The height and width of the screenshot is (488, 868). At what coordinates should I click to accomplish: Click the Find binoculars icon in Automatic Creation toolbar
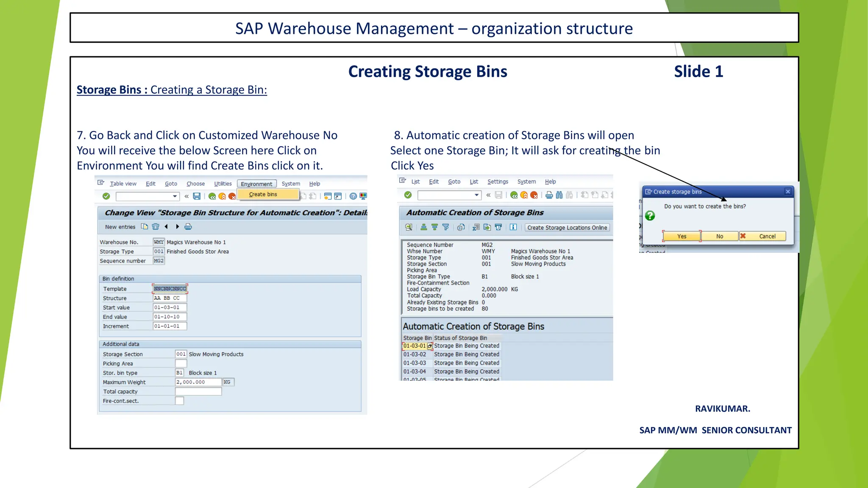click(x=559, y=195)
